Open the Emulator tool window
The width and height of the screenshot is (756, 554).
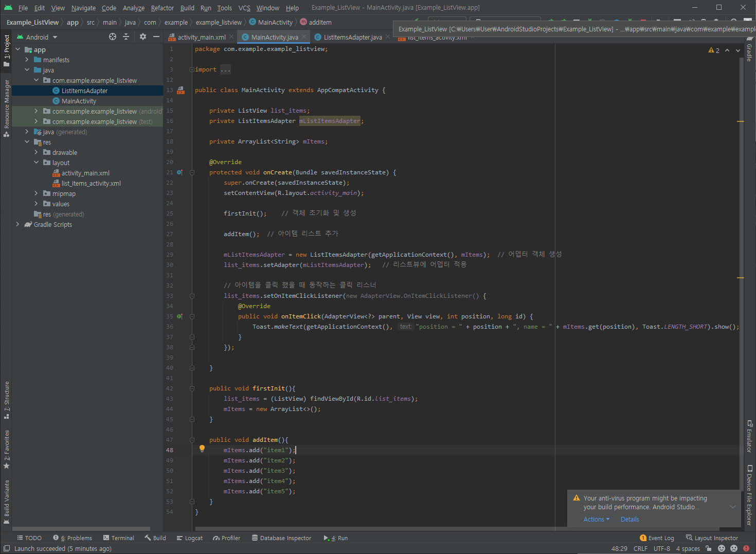pos(750,436)
